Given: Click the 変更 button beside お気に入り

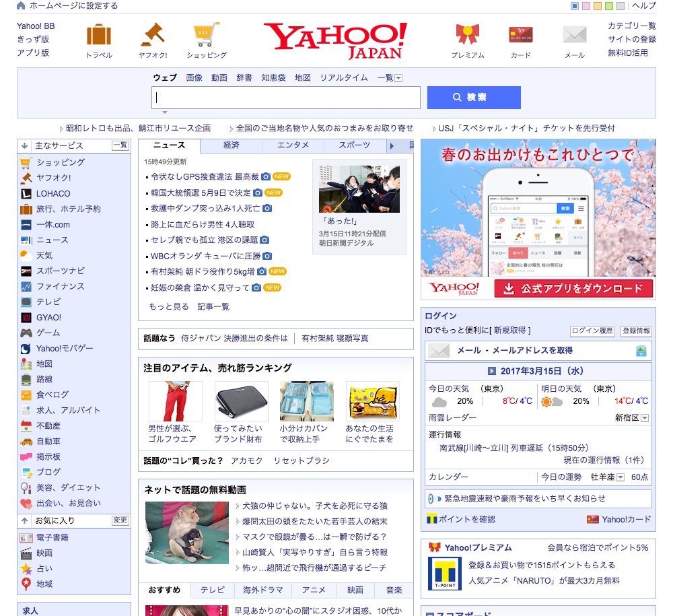Looking at the screenshot, I should click(120, 520).
